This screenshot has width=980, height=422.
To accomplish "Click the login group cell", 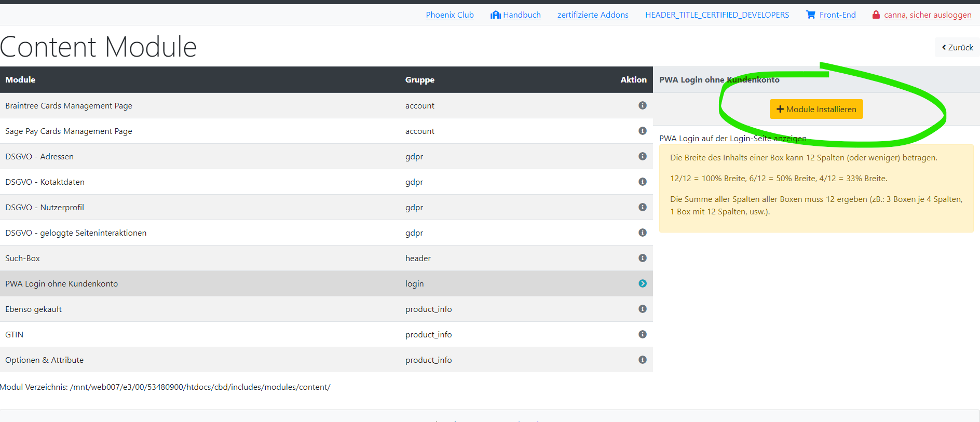I will pyautogui.click(x=414, y=283).
